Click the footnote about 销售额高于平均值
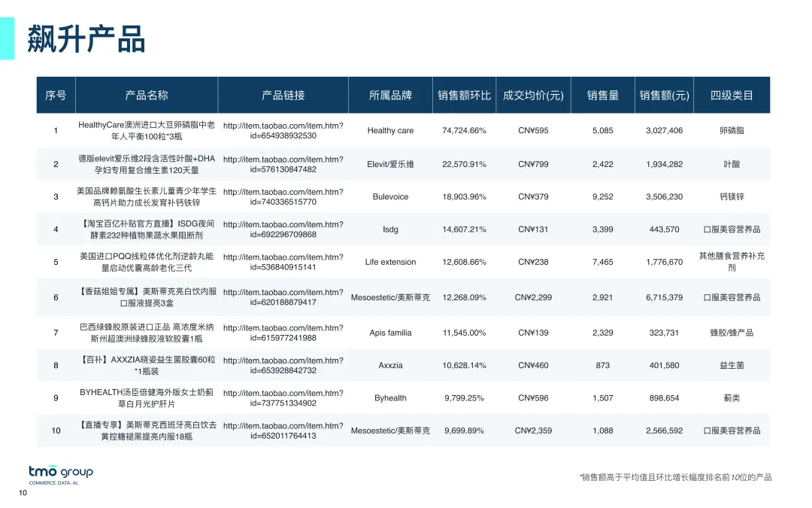Viewport: 812px width, 508px height. pyautogui.click(x=675, y=477)
